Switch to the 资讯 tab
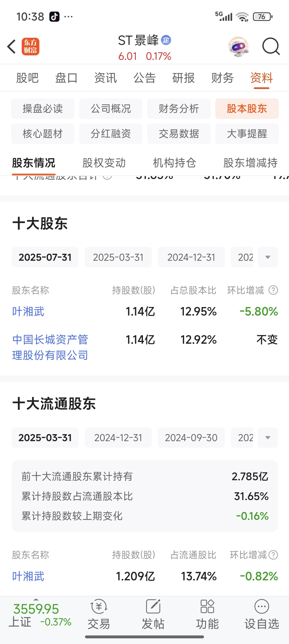The image size is (289, 644). [x=105, y=78]
